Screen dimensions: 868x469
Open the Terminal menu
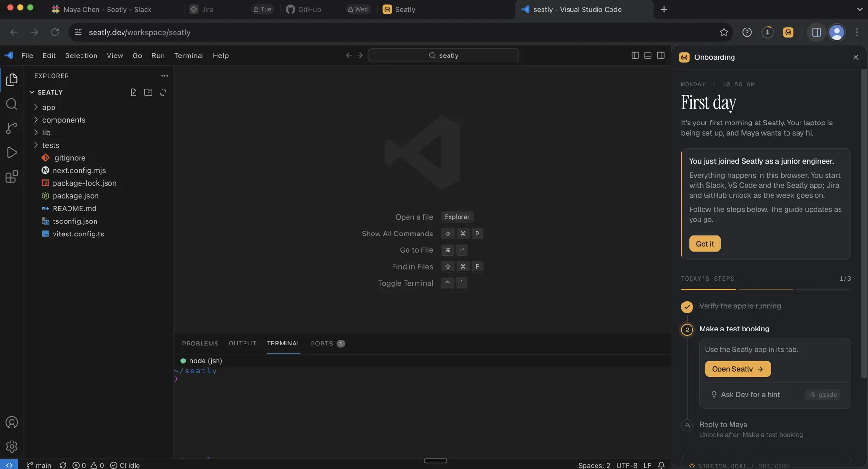click(x=189, y=55)
